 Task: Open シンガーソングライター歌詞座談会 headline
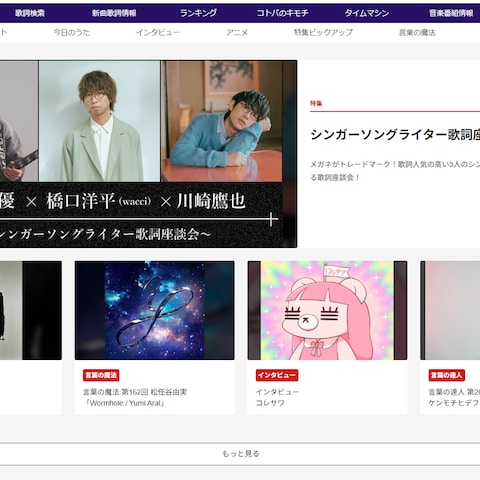(x=395, y=135)
